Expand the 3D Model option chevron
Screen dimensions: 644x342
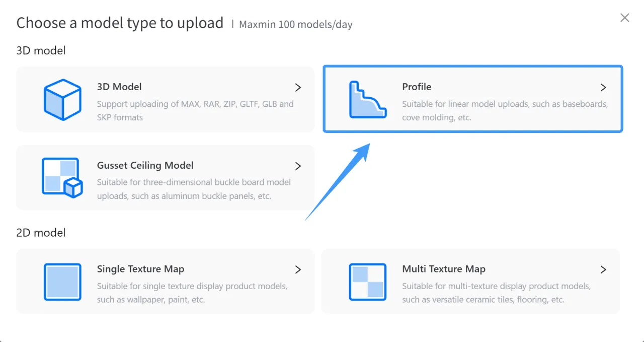tap(298, 87)
